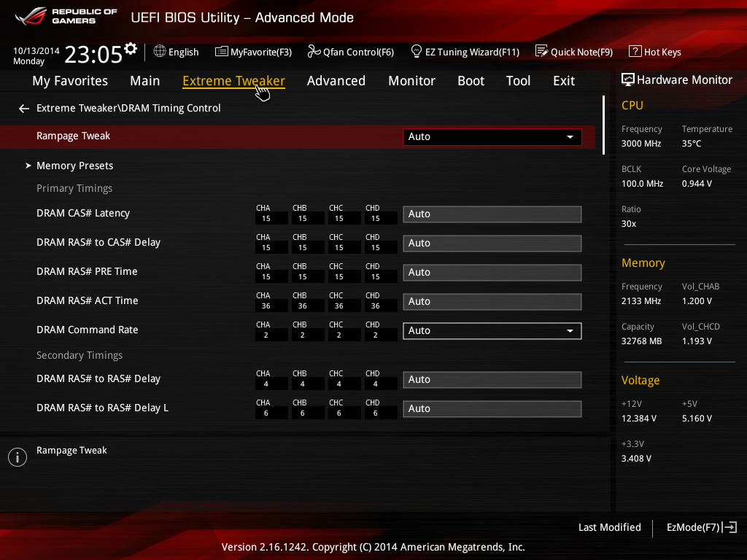The width and height of the screenshot is (747, 560).
Task: Click the Hot Keys label
Action: 662,52
